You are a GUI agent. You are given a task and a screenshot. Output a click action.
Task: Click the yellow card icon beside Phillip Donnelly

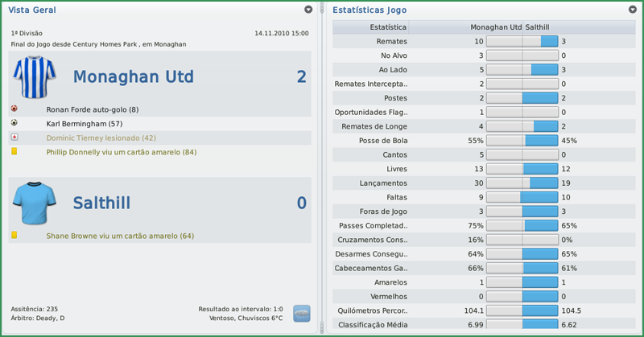[14, 151]
